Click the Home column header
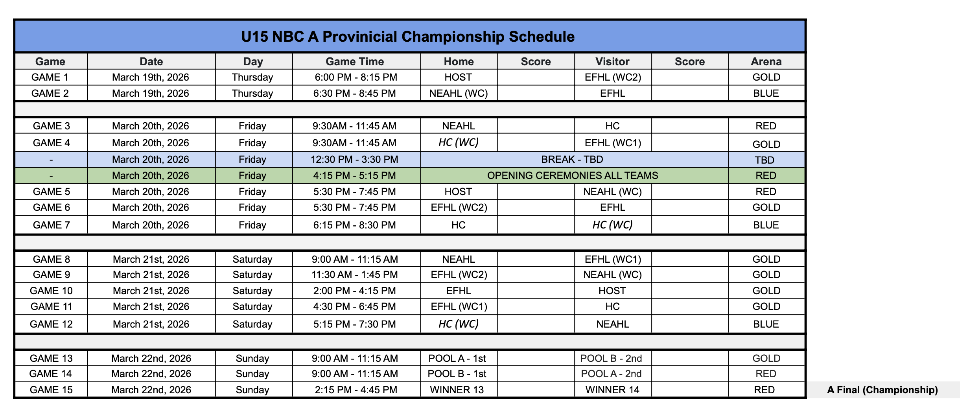The height and width of the screenshot is (409, 980). pyautogui.click(x=459, y=61)
